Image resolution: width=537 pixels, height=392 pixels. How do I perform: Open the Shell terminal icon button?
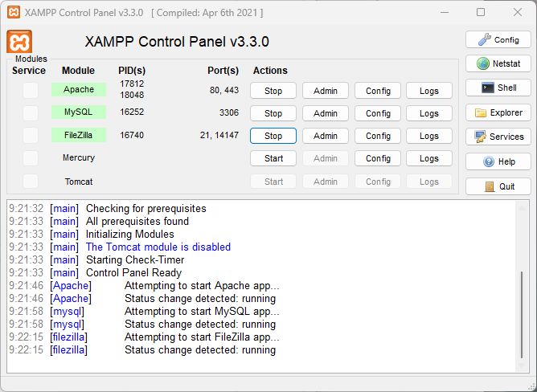click(x=498, y=88)
